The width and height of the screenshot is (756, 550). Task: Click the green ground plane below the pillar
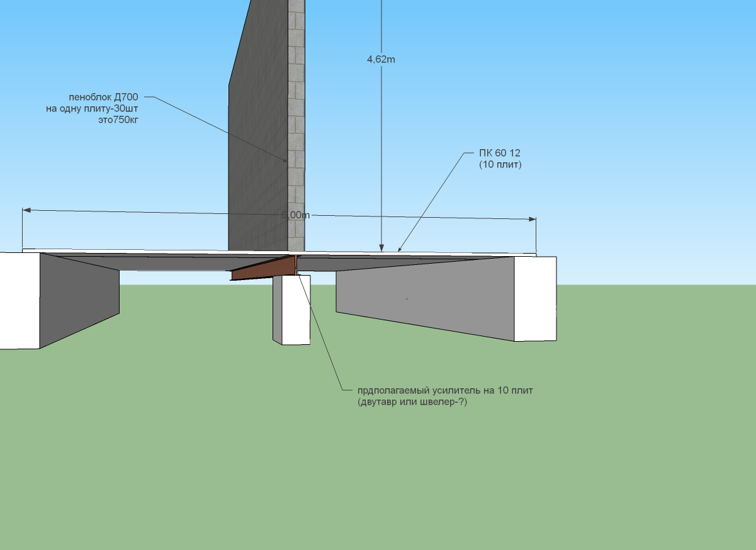click(291, 441)
